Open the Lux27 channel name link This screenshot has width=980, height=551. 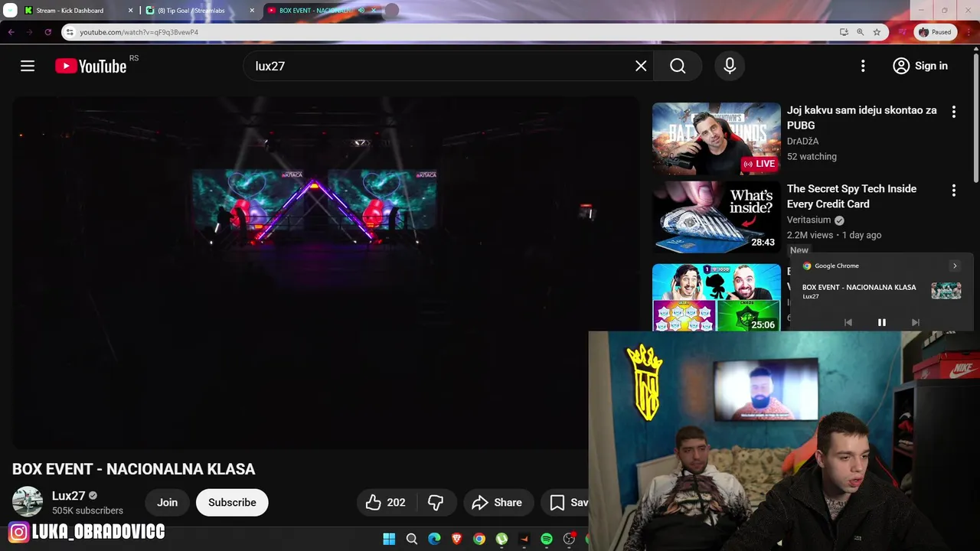(68, 496)
